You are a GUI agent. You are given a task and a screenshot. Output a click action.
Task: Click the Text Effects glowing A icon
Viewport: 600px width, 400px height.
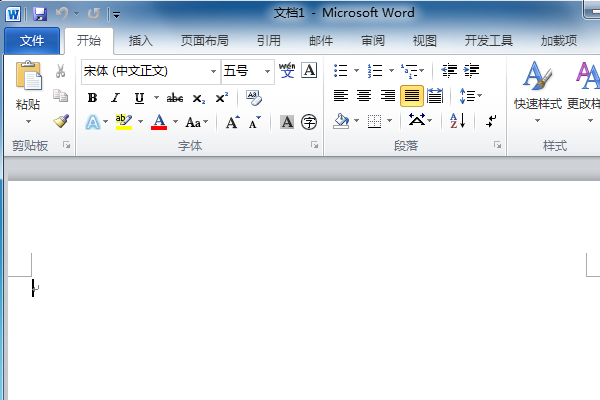tap(93, 122)
